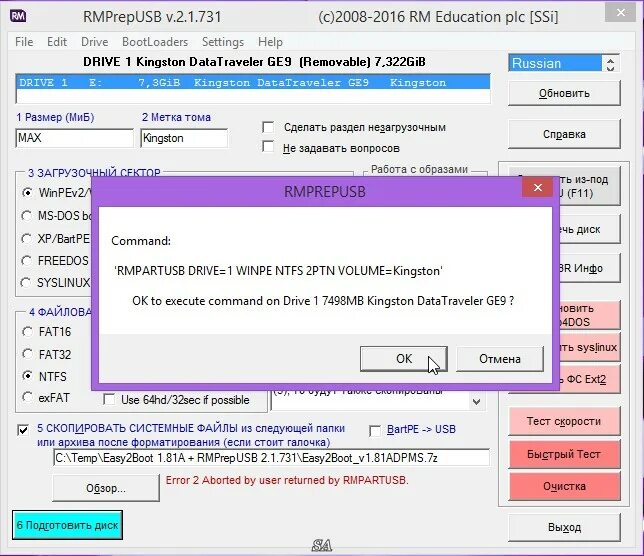Toggle copy system files checkbox (step 5)

(x=23, y=430)
